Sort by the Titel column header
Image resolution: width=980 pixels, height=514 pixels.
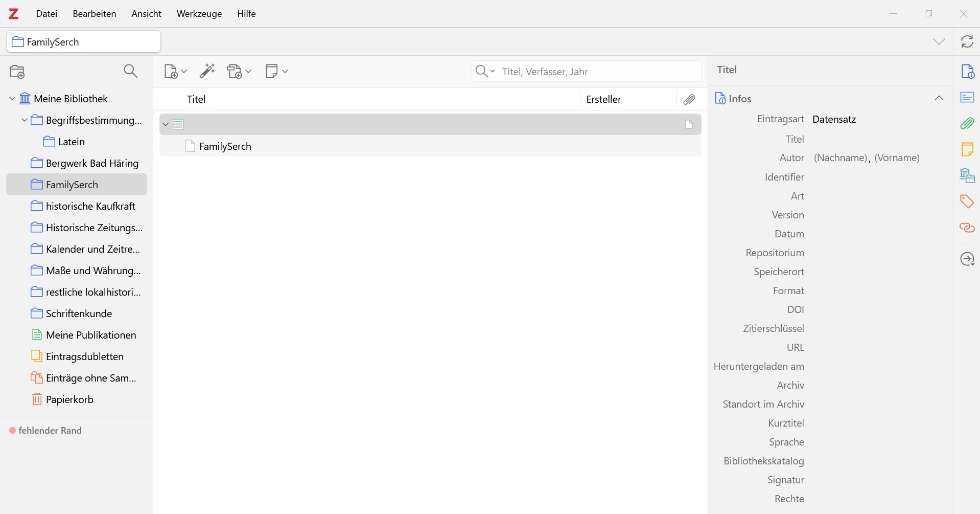196,99
